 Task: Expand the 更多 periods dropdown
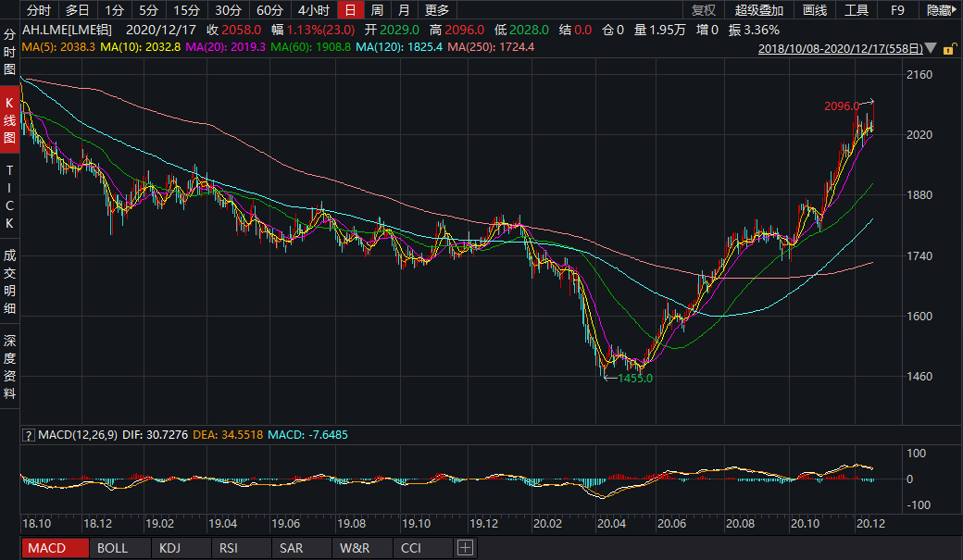click(x=436, y=10)
